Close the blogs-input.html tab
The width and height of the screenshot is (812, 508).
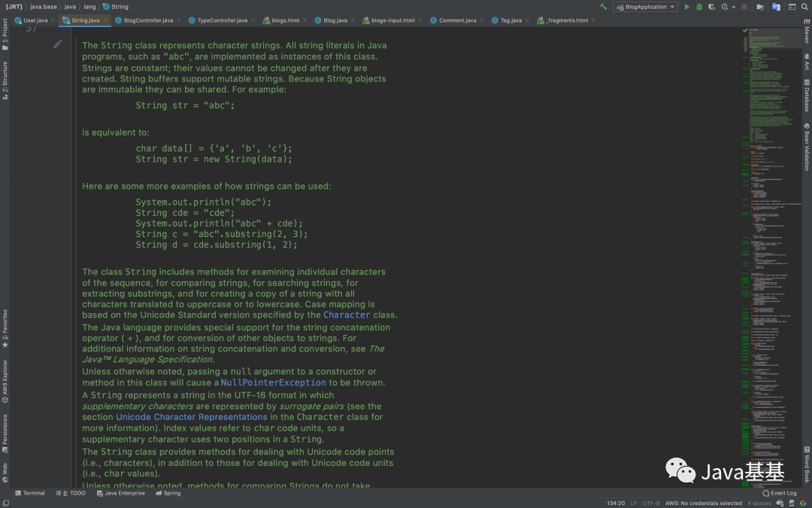[x=420, y=20]
